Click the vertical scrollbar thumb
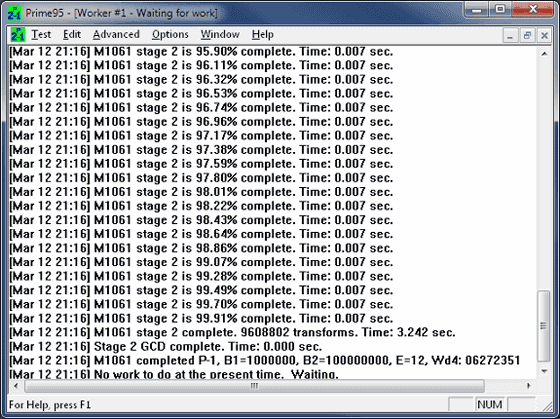Viewport: 560px width, 419px height. (x=544, y=326)
